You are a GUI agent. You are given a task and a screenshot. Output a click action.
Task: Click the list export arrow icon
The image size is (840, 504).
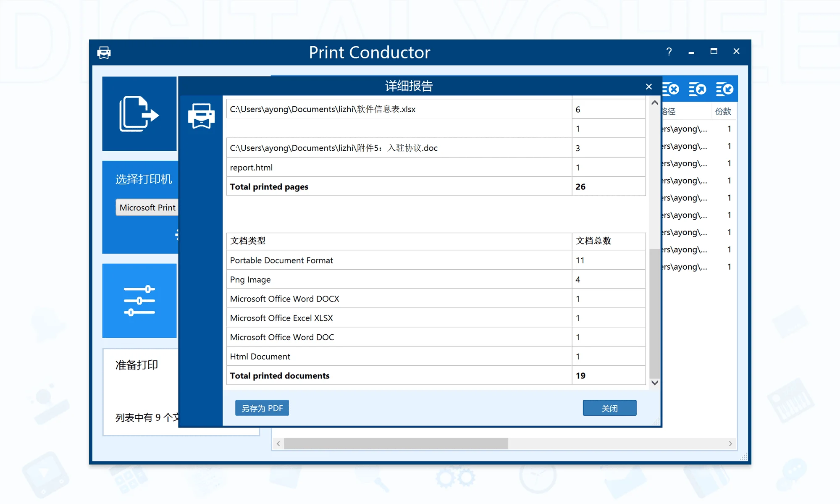[698, 89]
